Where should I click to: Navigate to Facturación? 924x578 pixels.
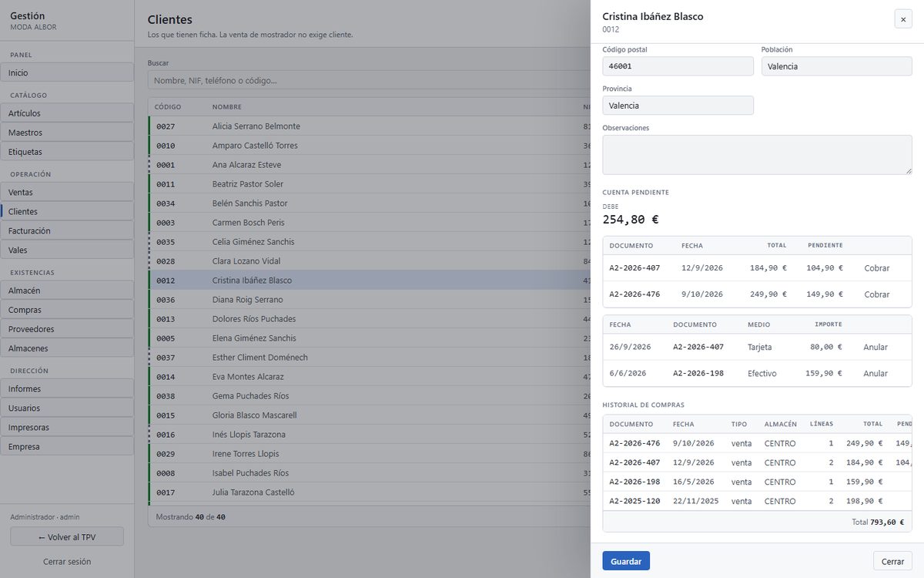[x=68, y=230]
